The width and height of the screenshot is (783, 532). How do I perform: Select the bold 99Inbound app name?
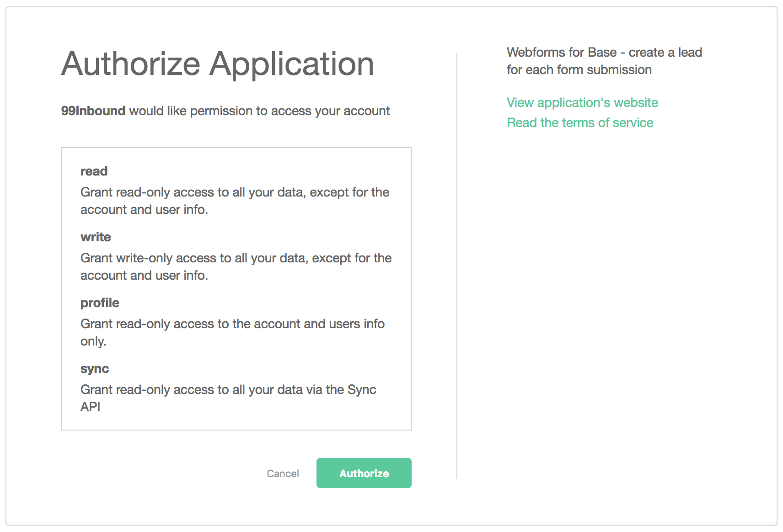click(x=93, y=111)
